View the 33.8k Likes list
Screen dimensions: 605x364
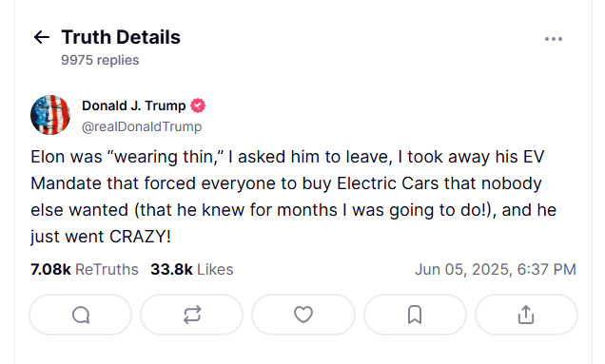point(192,269)
